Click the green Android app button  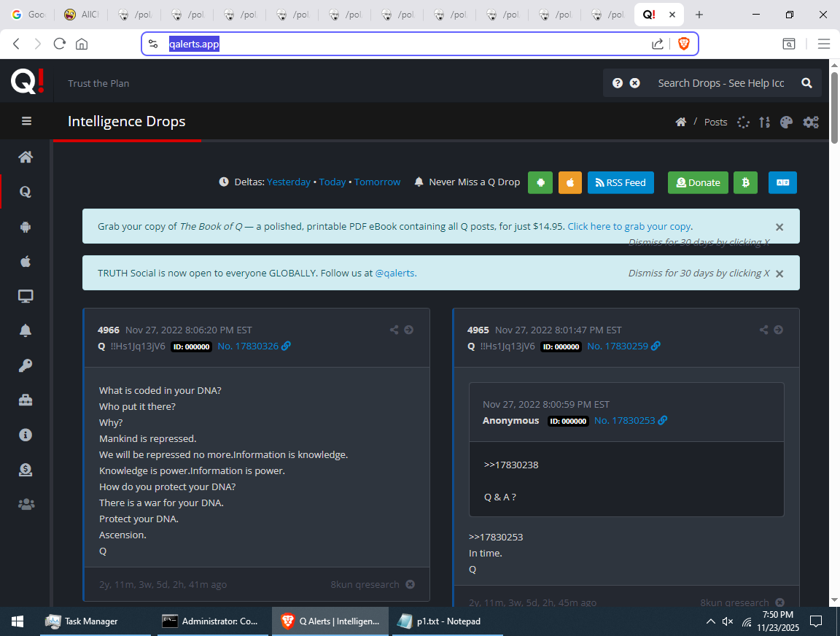click(540, 182)
